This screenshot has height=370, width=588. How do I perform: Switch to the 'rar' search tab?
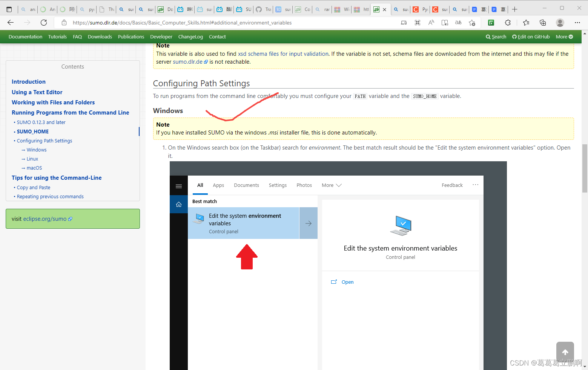pos(322,9)
